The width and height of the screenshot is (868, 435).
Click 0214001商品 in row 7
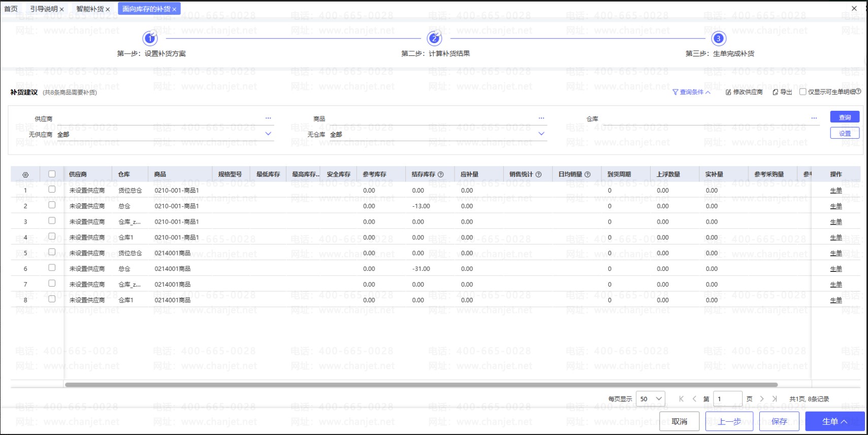(x=173, y=285)
